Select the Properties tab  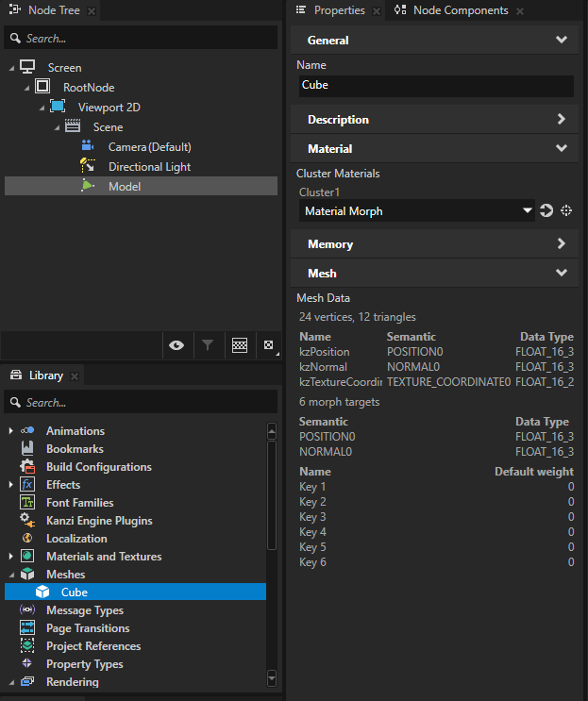click(x=338, y=10)
